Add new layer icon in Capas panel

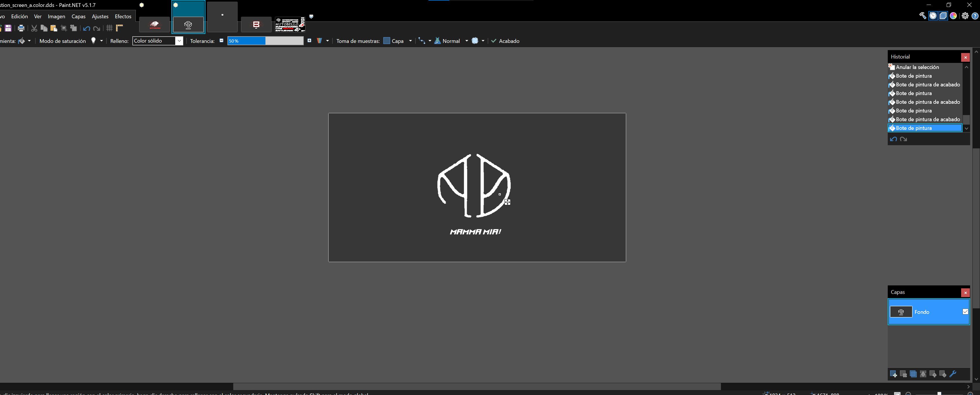pos(893,374)
